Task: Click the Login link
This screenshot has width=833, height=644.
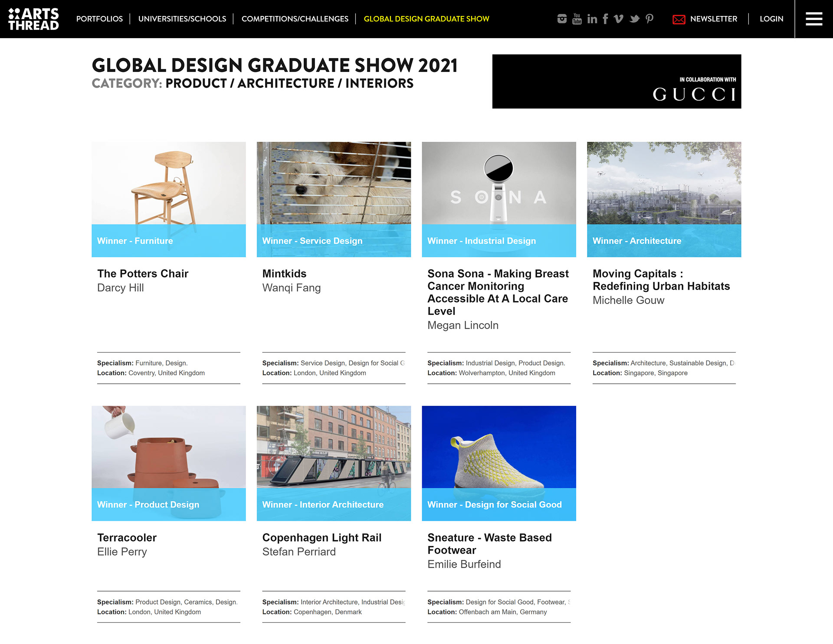Action: coord(771,19)
